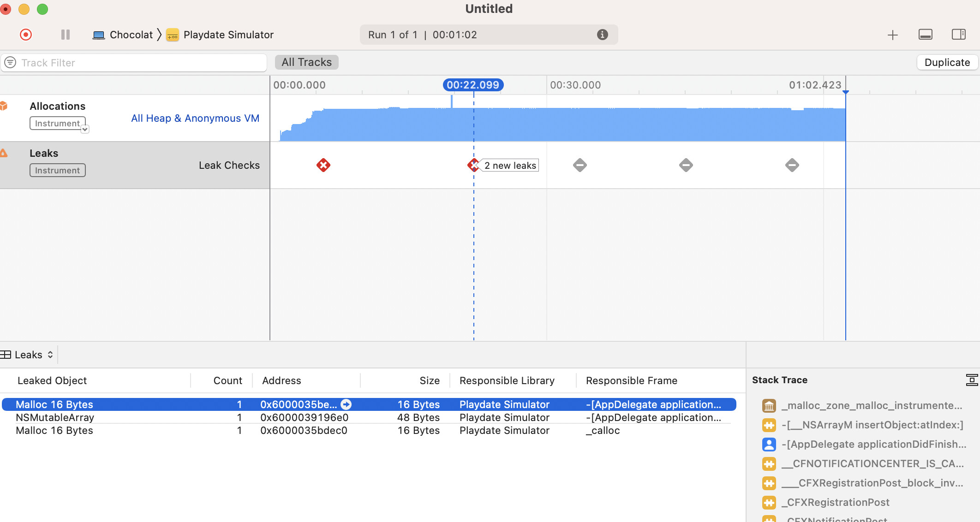The image size is (980, 522).
Task: Sort by Address column
Action: click(281, 380)
